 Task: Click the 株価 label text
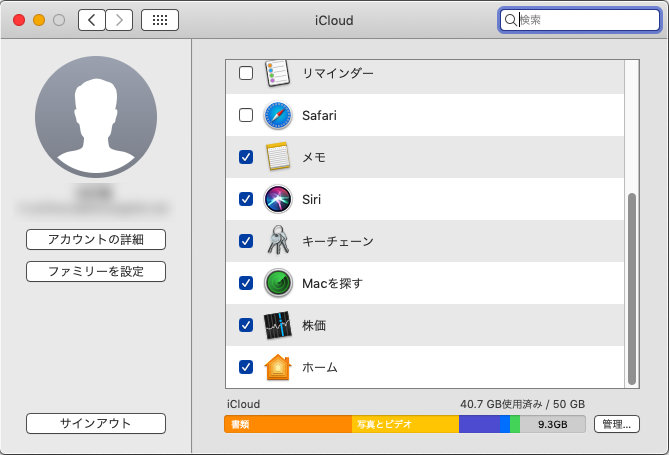314,325
